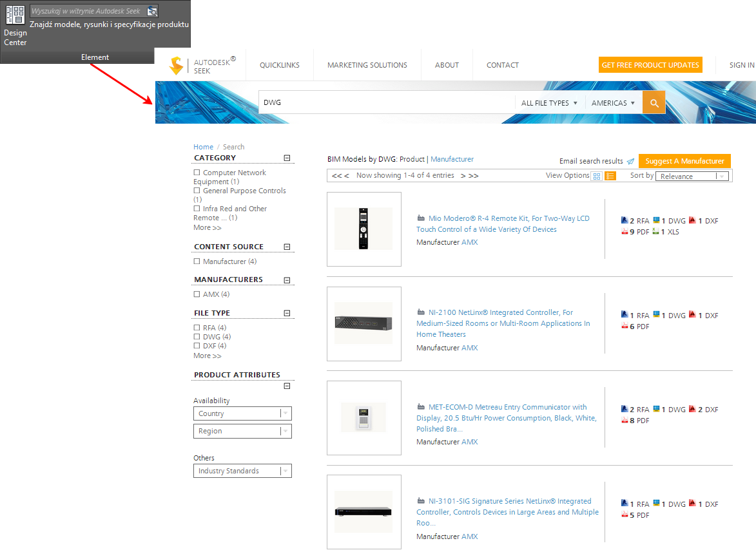Click PDF file icon for NI-2100 NetLinx
Screen dimensions: 756x550
click(625, 326)
